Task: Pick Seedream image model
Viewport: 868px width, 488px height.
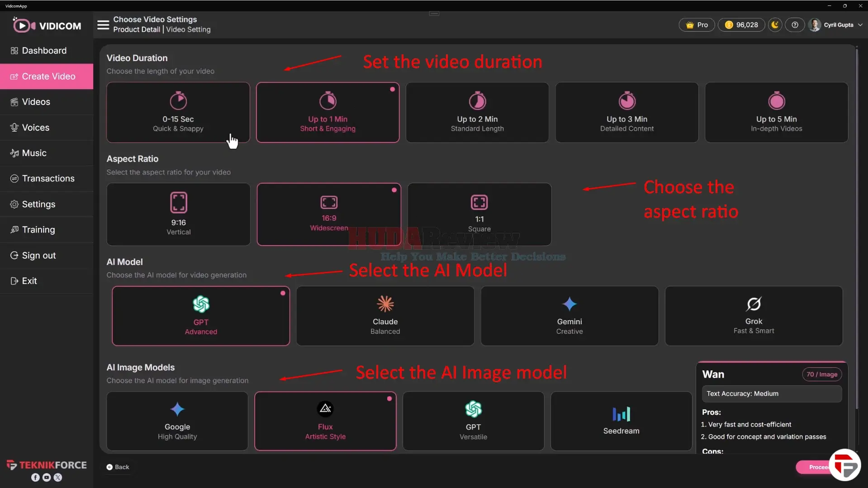Action: 621,421
